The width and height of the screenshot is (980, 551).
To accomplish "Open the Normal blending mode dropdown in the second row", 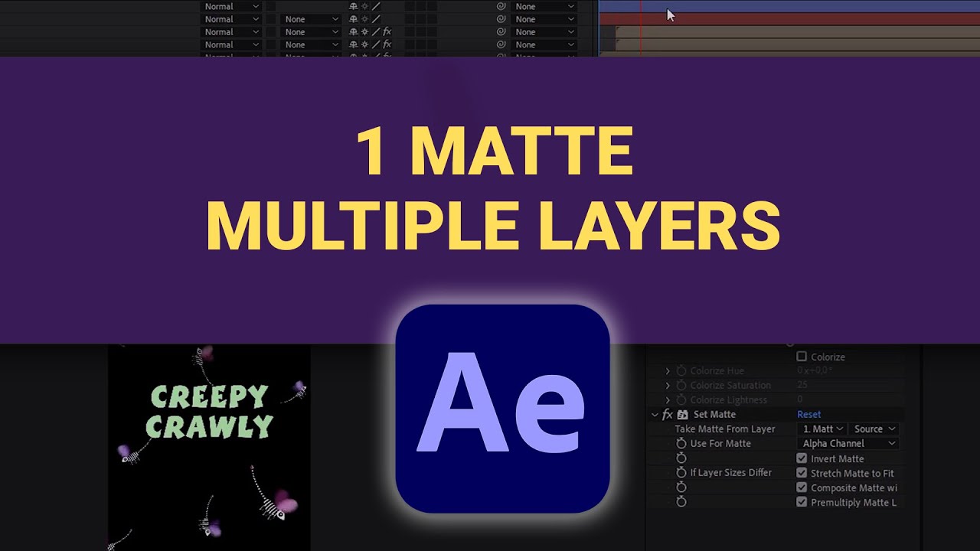I will coord(231,19).
